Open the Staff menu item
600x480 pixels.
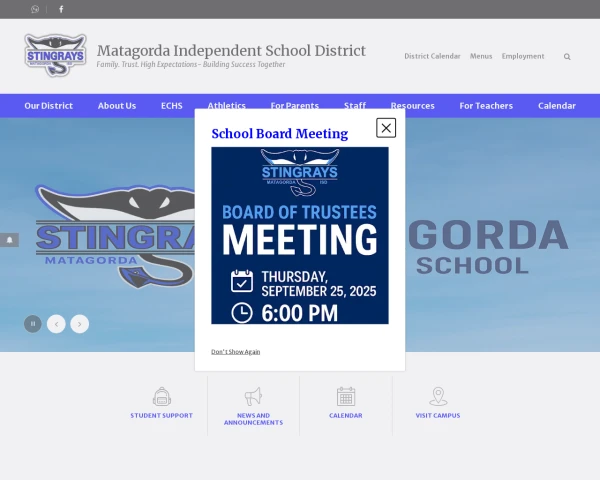click(x=355, y=105)
